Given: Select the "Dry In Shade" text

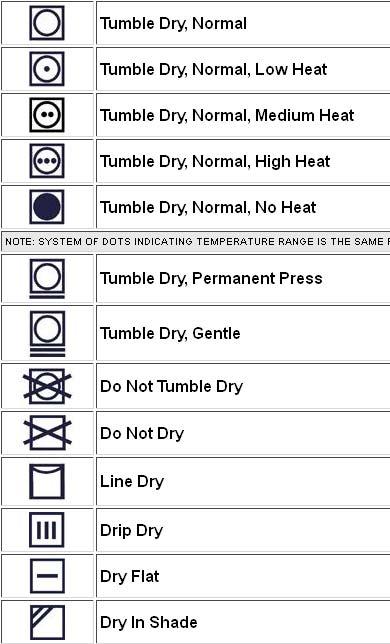Looking at the screenshot, I should point(148,622).
